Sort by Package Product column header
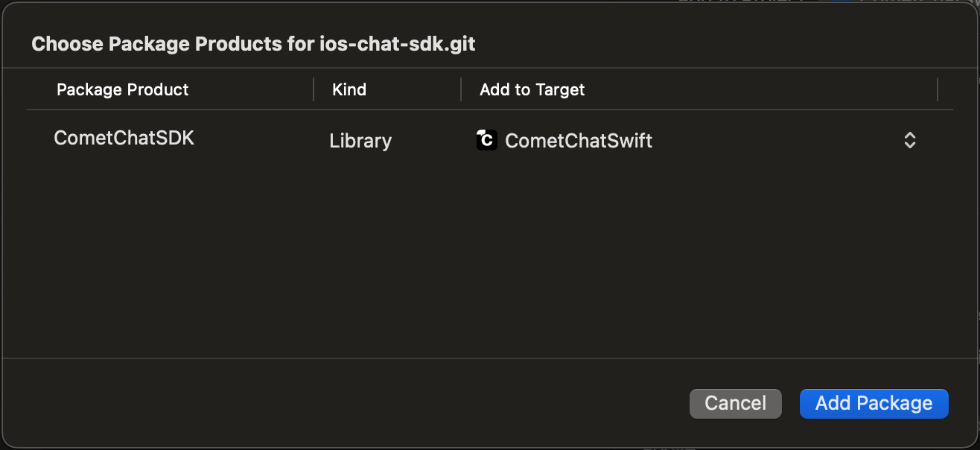The height and width of the screenshot is (450, 980). tap(123, 89)
